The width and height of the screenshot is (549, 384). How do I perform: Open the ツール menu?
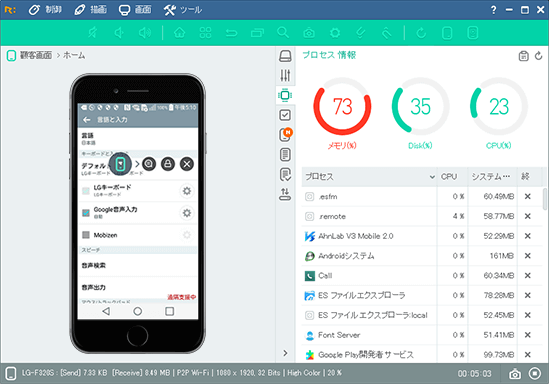183,10
